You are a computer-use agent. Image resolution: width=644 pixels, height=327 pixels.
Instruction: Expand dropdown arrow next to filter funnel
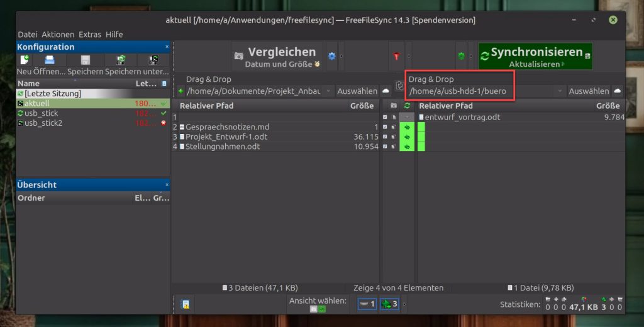coord(408,56)
